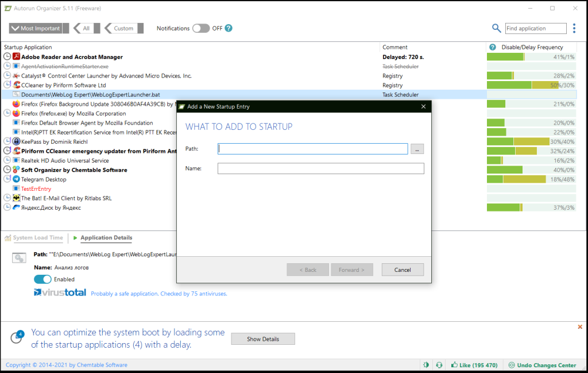
Task: Click the headset support icon in status bar
Action: tap(439, 365)
